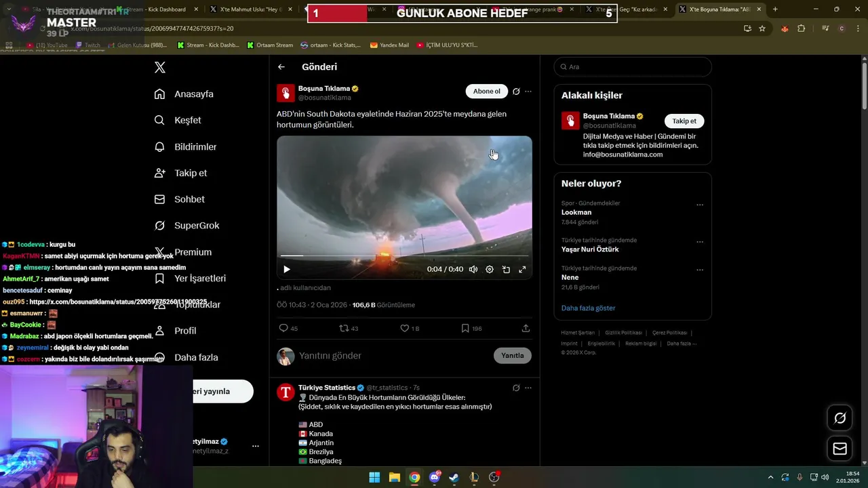868x488 pixels.
Task: Click the back arrow next to Gönderi
Action: click(281, 67)
